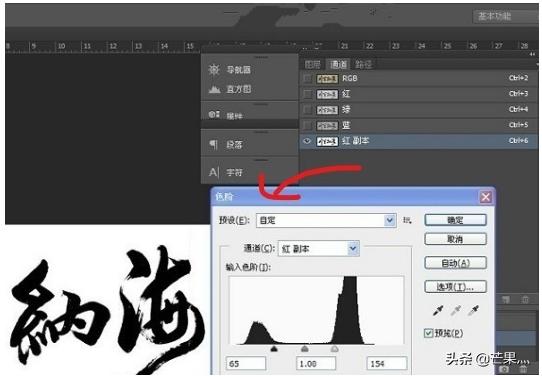Viewport: 542px width, 377px height.
Task: Expand the Preset dropdown in Levels
Action: tap(390, 220)
